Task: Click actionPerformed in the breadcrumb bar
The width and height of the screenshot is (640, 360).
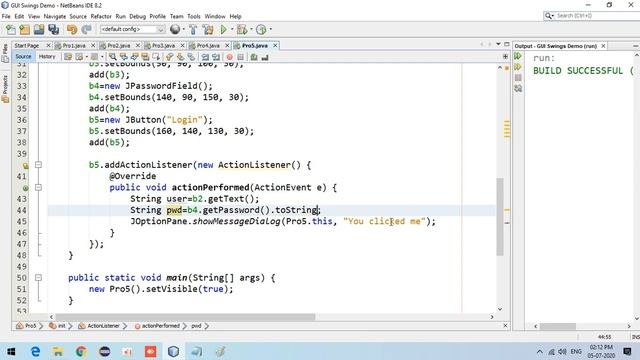Action: point(160,326)
